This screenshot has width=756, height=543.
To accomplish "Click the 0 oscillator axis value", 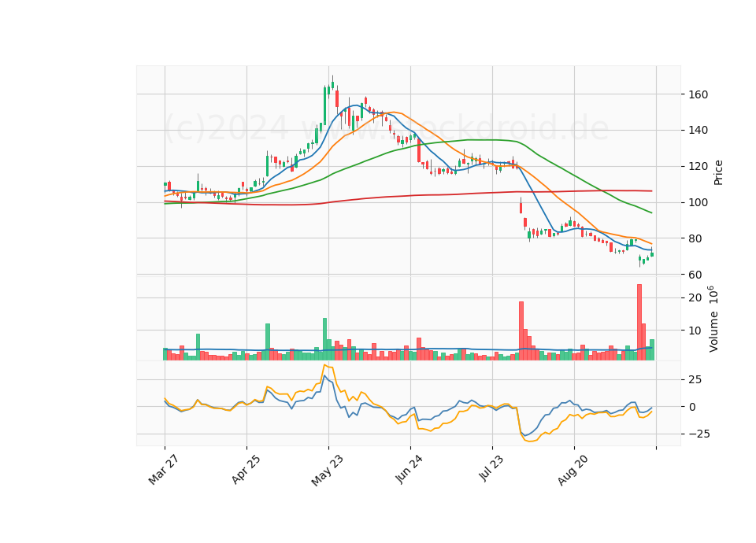I will coord(692,407).
